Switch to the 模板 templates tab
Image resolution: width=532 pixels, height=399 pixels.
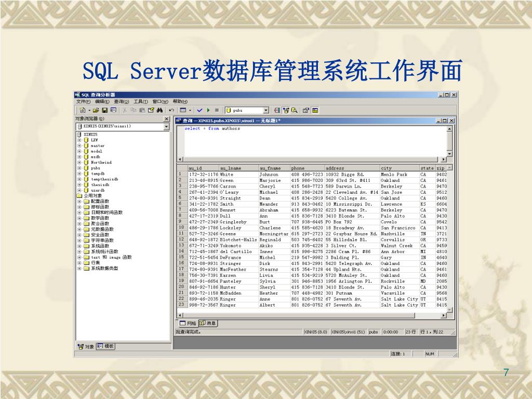106,346
